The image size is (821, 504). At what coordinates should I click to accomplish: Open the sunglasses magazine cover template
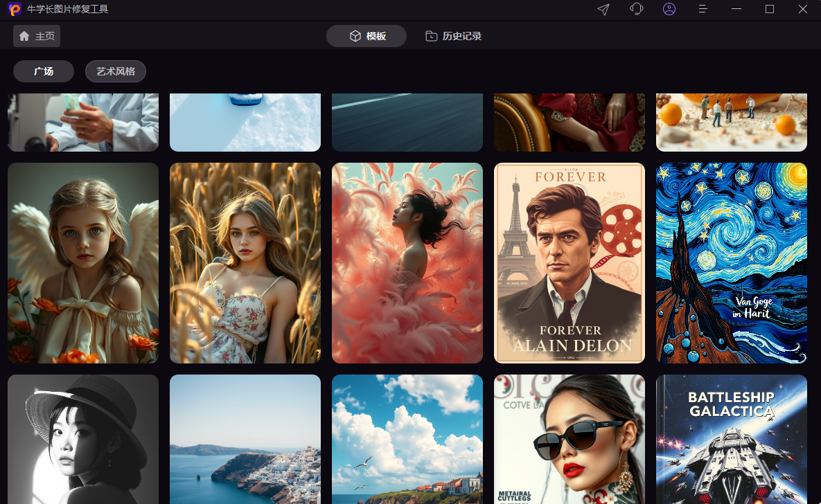[569, 439]
